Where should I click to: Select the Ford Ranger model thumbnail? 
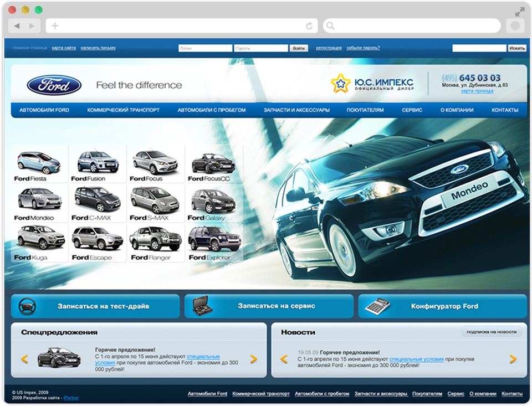tap(156, 243)
